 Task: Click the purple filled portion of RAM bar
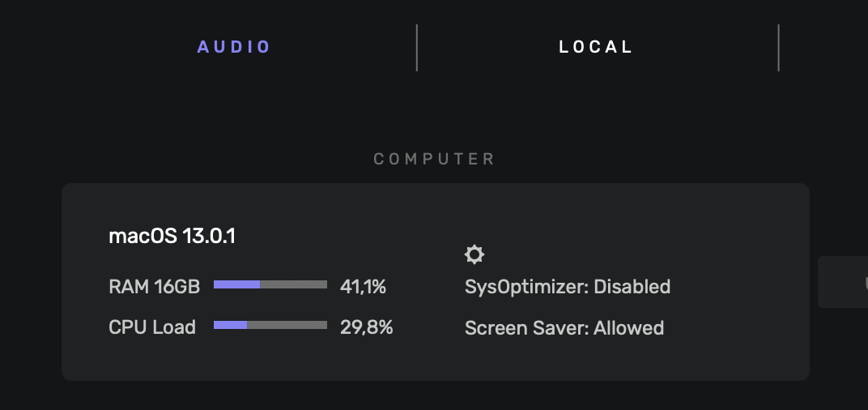pos(236,284)
